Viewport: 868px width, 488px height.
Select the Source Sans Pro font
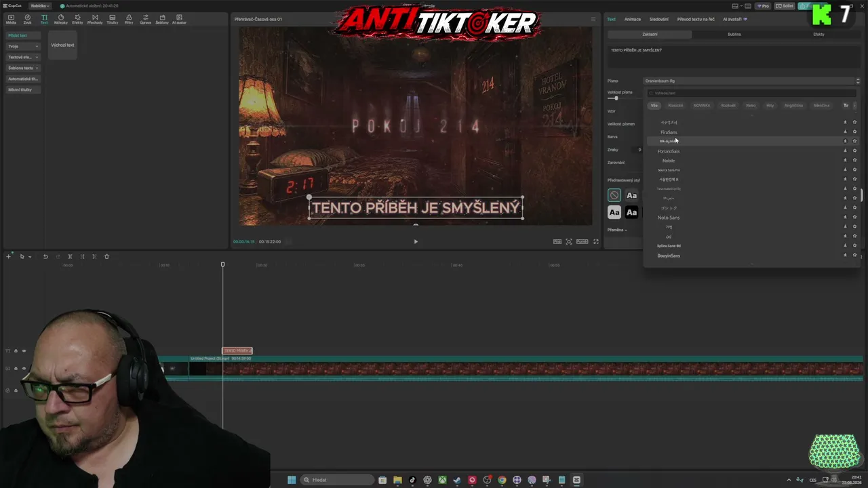click(x=669, y=169)
